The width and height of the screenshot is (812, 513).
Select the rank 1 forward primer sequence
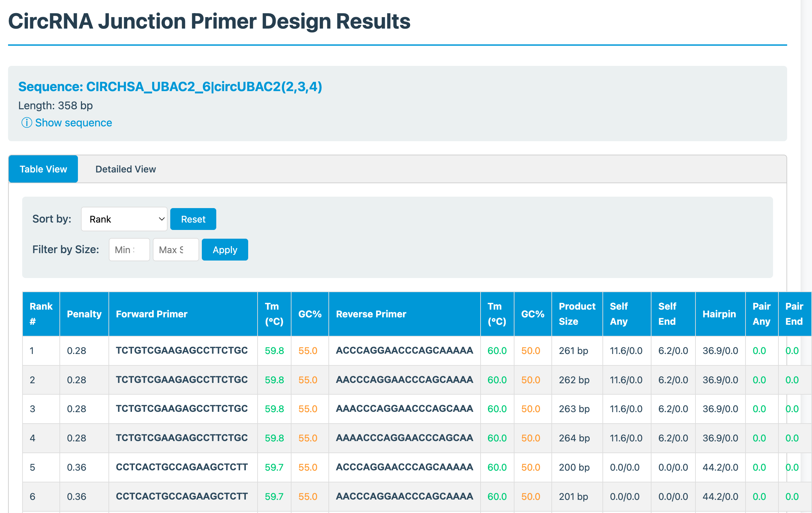point(182,350)
